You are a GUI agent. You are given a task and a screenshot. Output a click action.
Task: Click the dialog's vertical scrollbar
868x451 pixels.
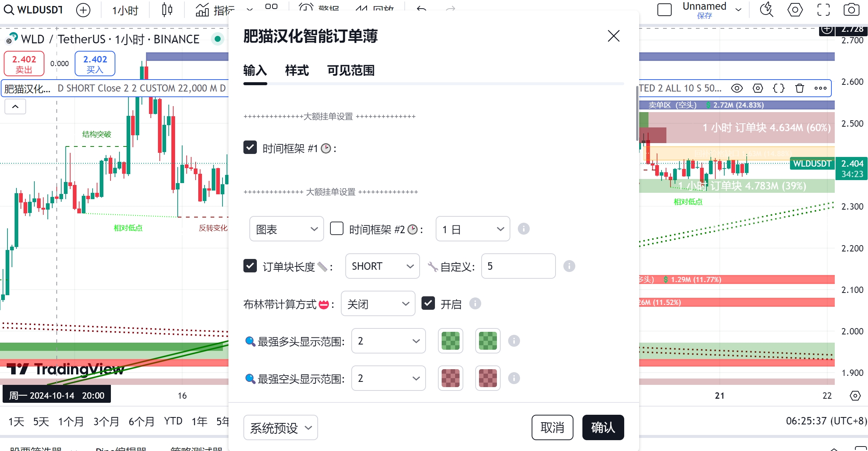[637, 113]
